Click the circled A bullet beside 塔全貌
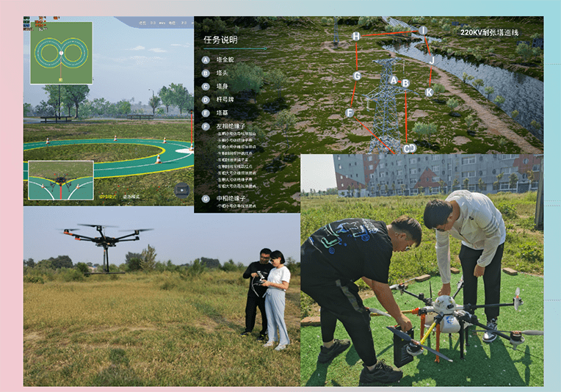Image resolution: width=561 pixels, height=392 pixels. click(x=206, y=60)
